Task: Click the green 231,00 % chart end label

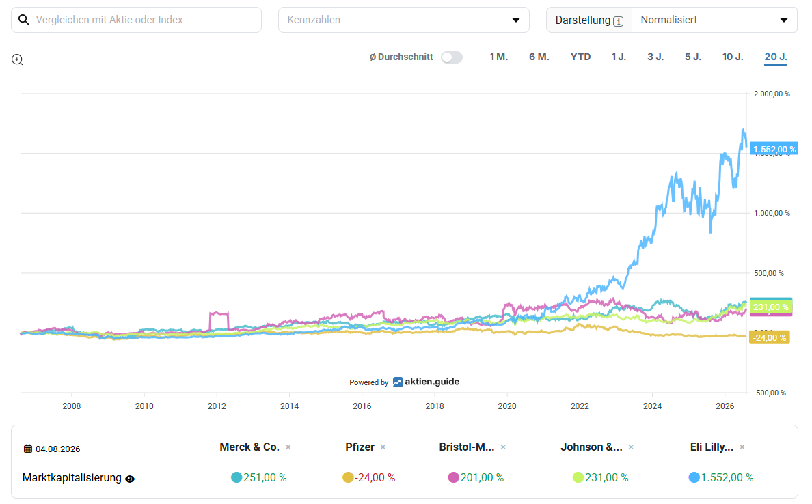Action: (771, 307)
